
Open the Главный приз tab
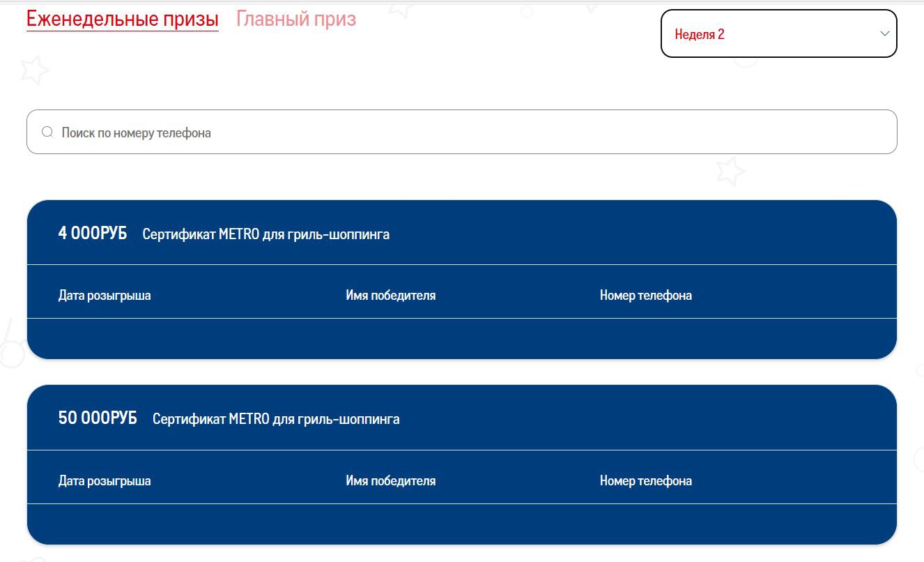point(296,19)
